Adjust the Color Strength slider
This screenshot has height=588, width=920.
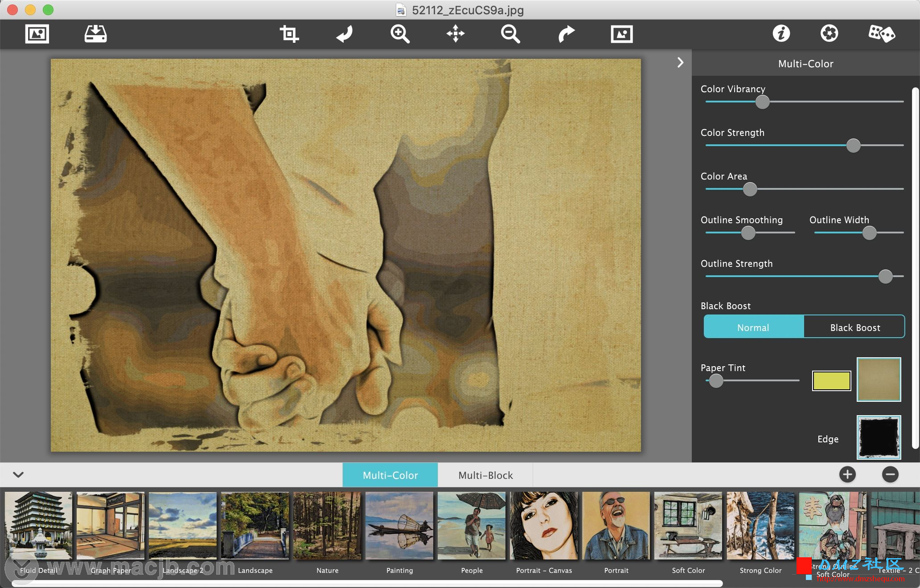(853, 145)
